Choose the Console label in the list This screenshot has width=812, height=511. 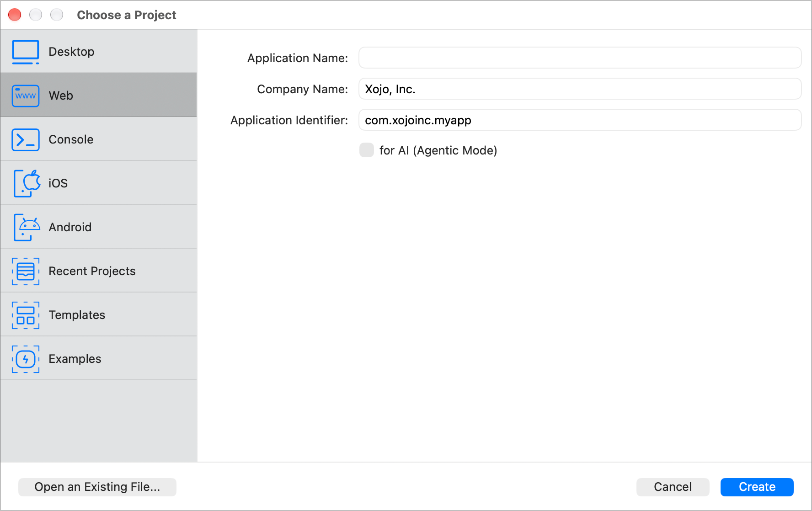(x=71, y=139)
